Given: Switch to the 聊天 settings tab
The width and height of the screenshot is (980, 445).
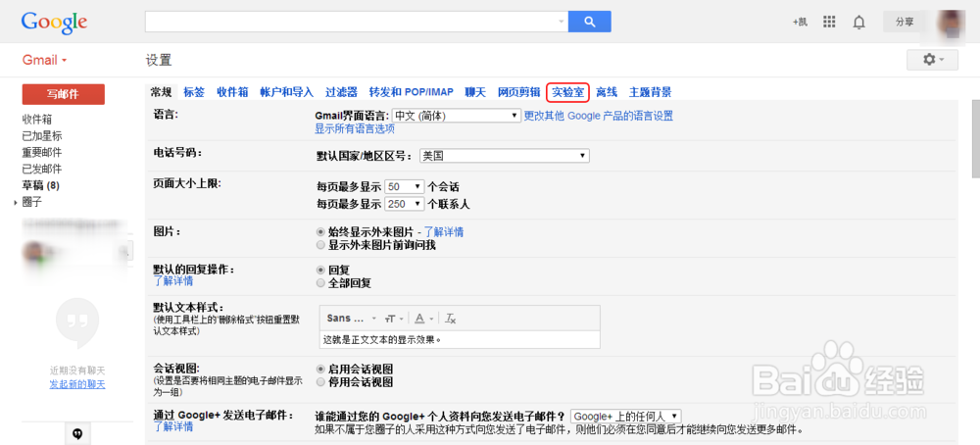Looking at the screenshot, I should click(x=475, y=92).
